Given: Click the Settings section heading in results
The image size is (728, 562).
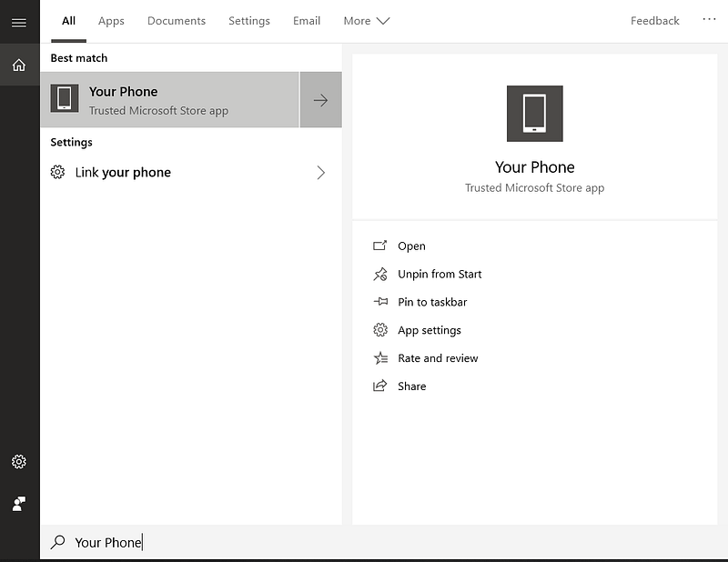Looking at the screenshot, I should tap(71, 142).
